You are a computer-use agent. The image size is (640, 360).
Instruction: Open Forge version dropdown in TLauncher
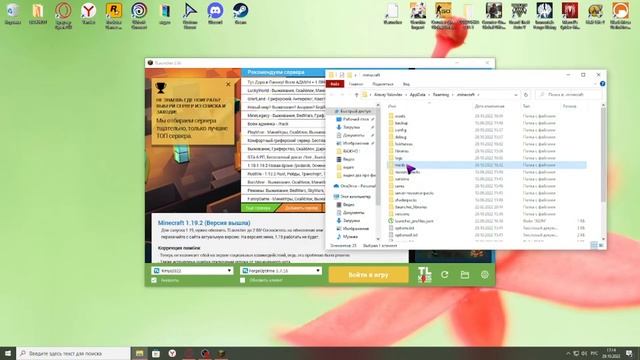click(281, 271)
